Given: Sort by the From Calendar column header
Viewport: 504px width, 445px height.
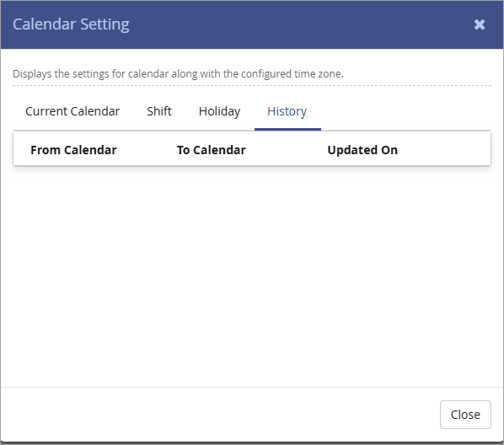Looking at the screenshot, I should (x=73, y=150).
